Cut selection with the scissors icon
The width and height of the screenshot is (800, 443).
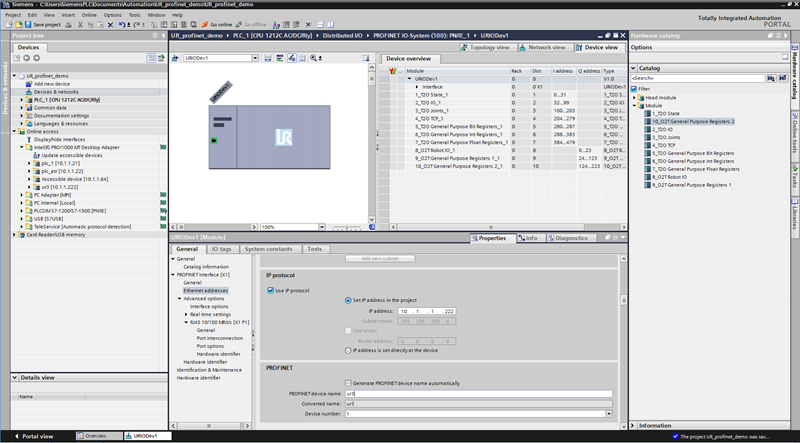coord(80,24)
